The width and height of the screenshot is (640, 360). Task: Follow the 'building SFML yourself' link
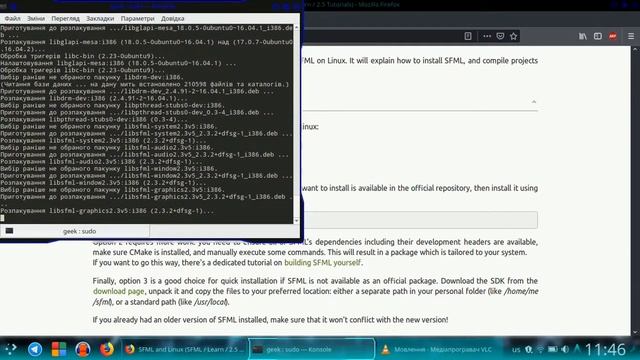pos(322,262)
